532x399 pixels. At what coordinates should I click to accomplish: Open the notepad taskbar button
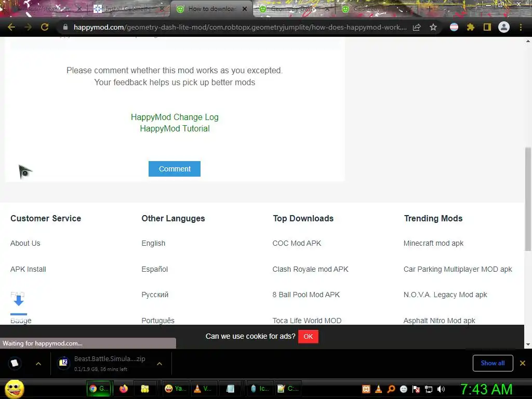230,389
